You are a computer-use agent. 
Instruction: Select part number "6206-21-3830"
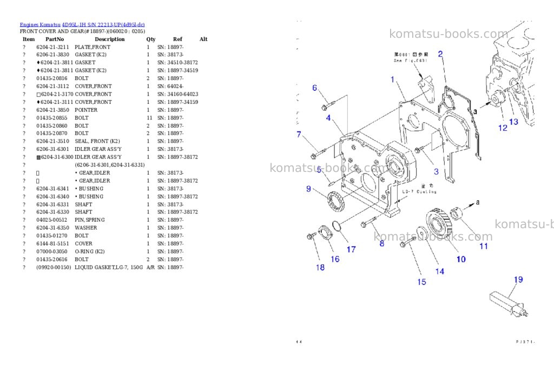click(x=52, y=55)
